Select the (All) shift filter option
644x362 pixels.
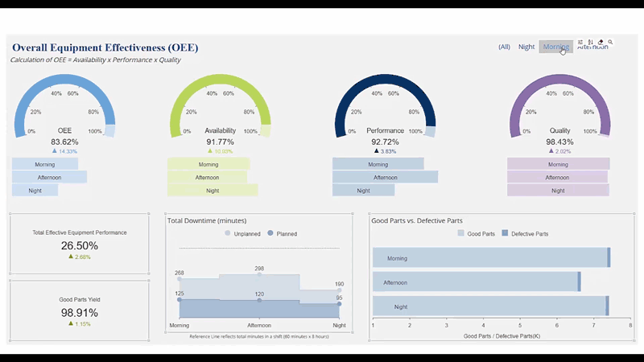[x=504, y=47]
